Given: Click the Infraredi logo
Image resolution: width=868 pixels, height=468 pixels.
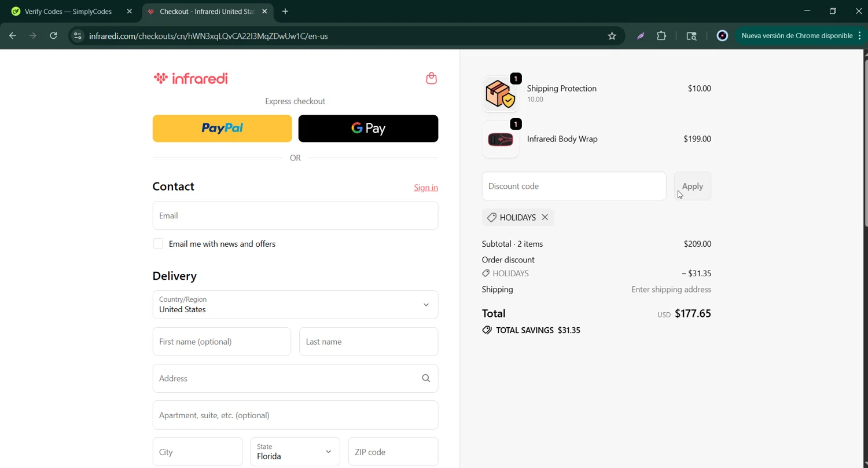Looking at the screenshot, I should tap(190, 78).
